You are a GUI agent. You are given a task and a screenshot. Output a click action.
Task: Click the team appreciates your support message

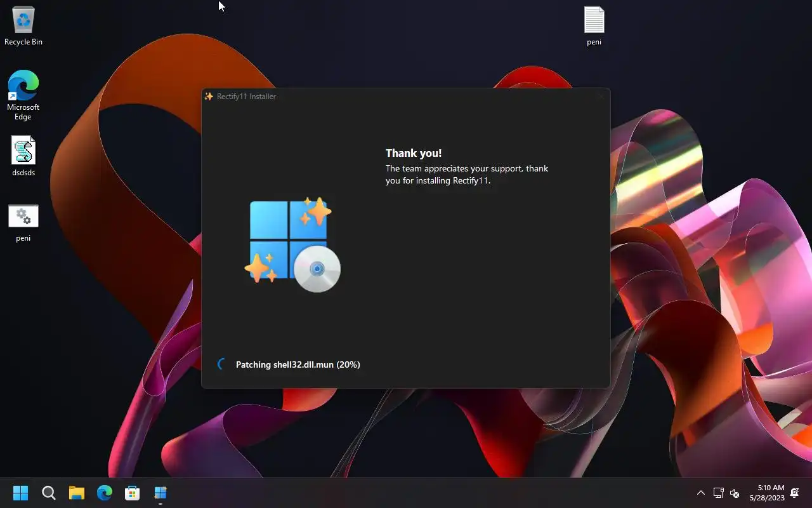(x=467, y=174)
